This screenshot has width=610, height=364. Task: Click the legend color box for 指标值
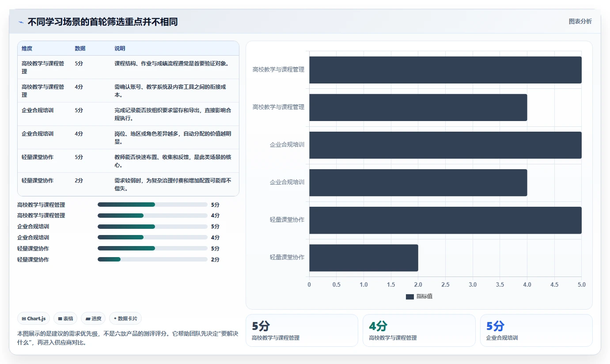click(x=409, y=296)
